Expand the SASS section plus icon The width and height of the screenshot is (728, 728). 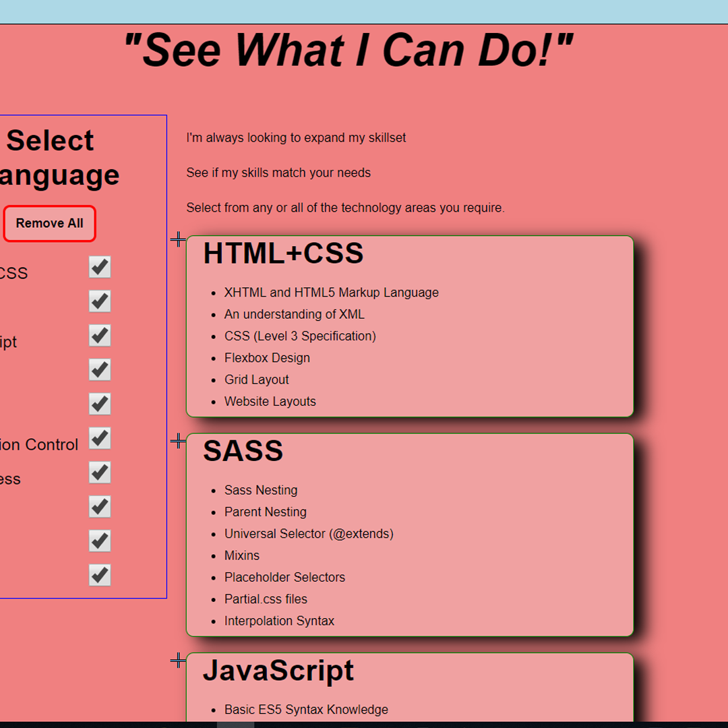178,441
